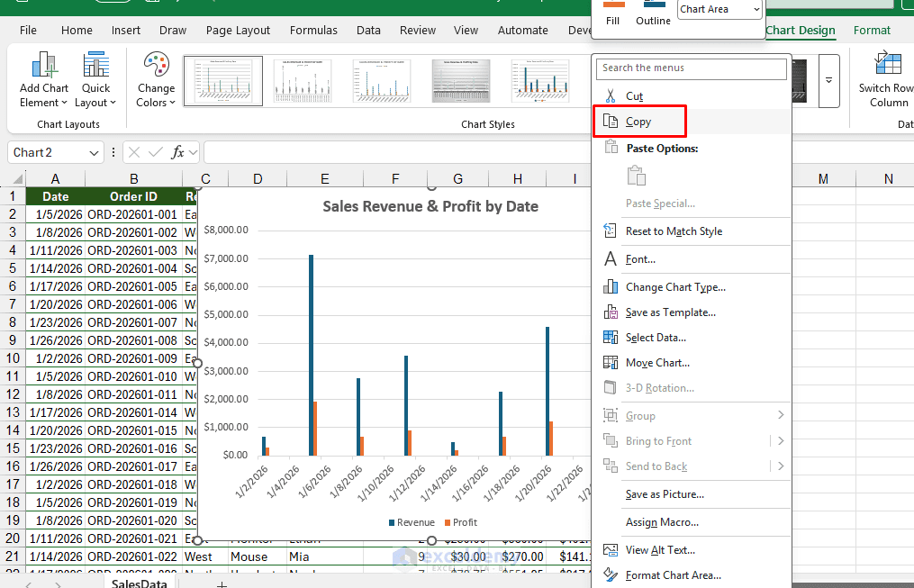
Task: Open the Change Colors palette
Action: tap(156, 80)
